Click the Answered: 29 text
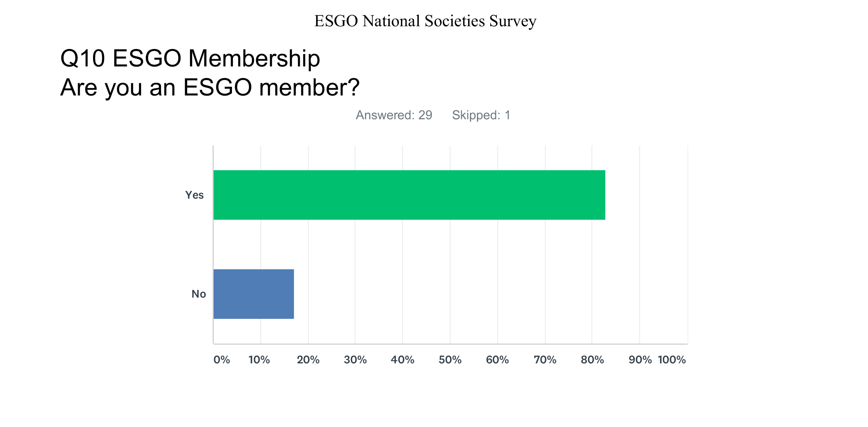 tap(394, 115)
